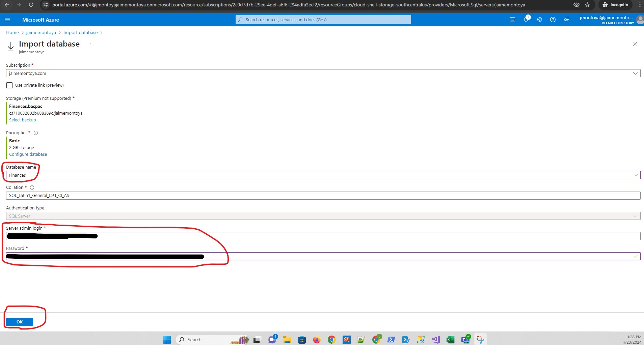644x345 pixels.
Task: Click the Basic pricing tier text
Action: point(14,141)
